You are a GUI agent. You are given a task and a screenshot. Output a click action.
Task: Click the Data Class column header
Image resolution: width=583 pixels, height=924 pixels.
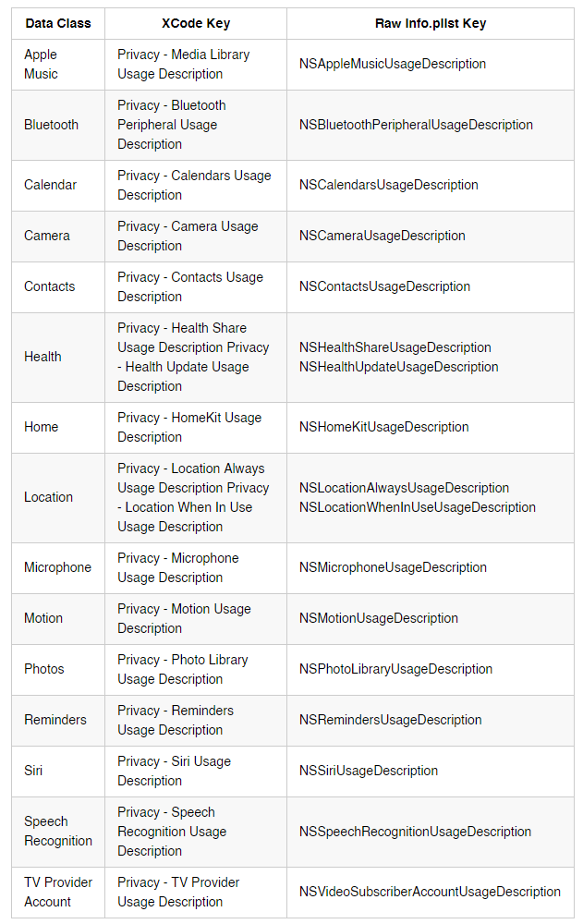(x=58, y=24)
